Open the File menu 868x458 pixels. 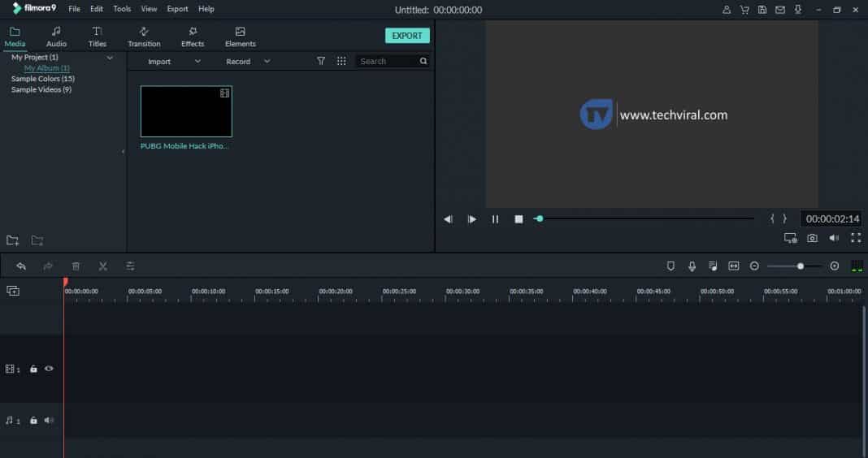pyautogui.click(x=74, y=9)
